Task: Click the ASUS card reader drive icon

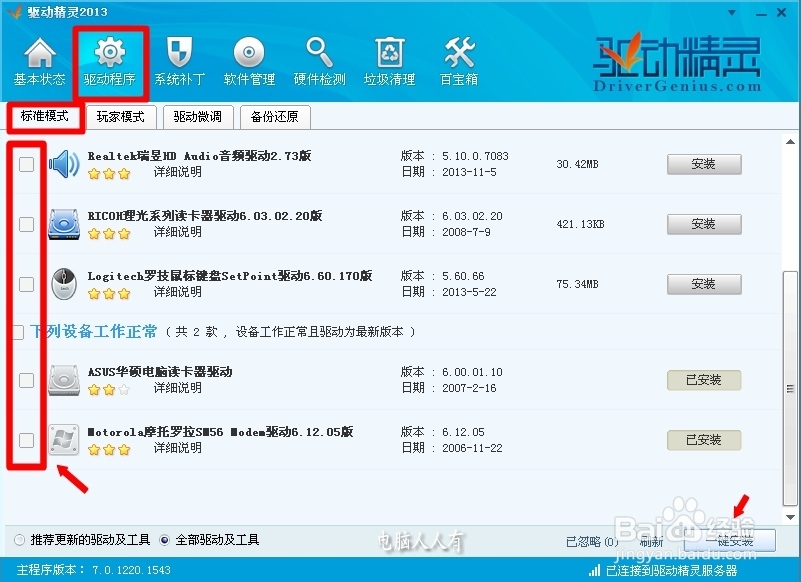Action: point(64,380)
